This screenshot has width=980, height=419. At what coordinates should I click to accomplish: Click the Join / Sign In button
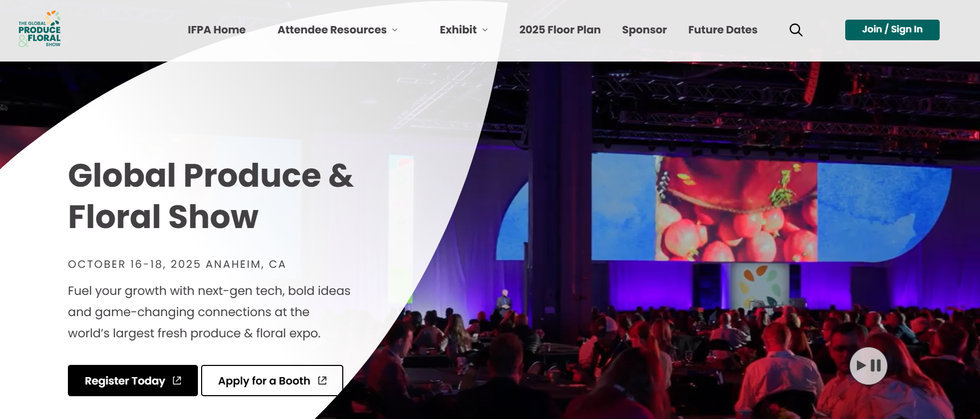pyautogui.click(x=892, y=30)
